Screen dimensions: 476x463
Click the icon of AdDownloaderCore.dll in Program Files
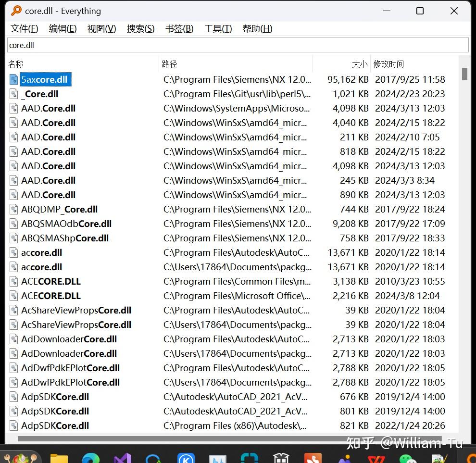click(x=13, y=339)
